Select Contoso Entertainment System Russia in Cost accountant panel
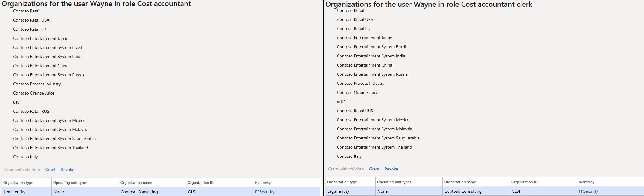The image size is (644, 196). pos(48,75)
